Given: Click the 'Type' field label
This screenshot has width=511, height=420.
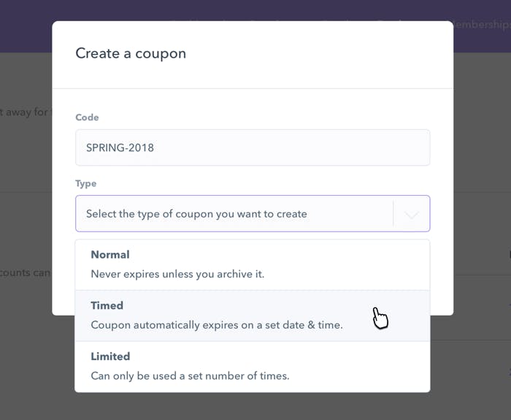Looking at the screenshot, I should [x=85, y=183].
